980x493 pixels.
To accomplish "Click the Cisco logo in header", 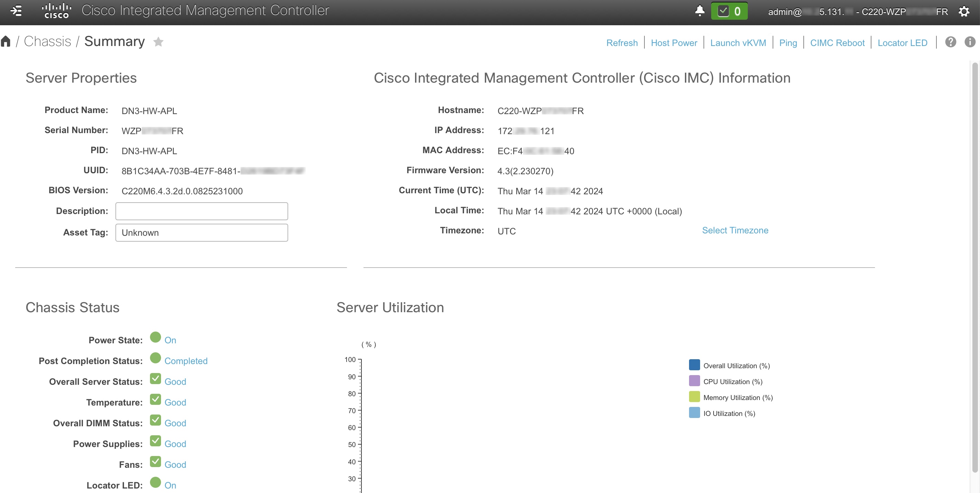I will (56, 11).
